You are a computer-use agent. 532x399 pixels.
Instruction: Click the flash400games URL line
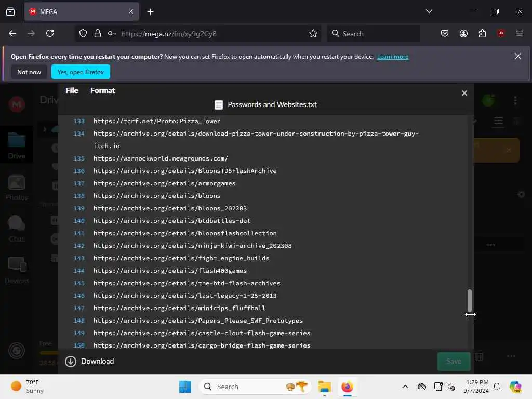170,271
